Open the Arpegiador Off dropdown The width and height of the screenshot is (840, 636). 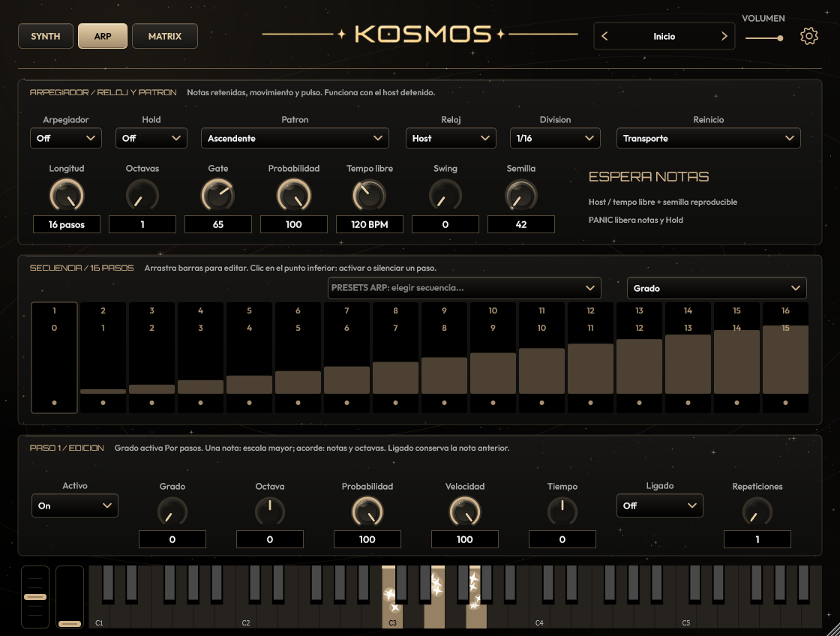(66, 138)
